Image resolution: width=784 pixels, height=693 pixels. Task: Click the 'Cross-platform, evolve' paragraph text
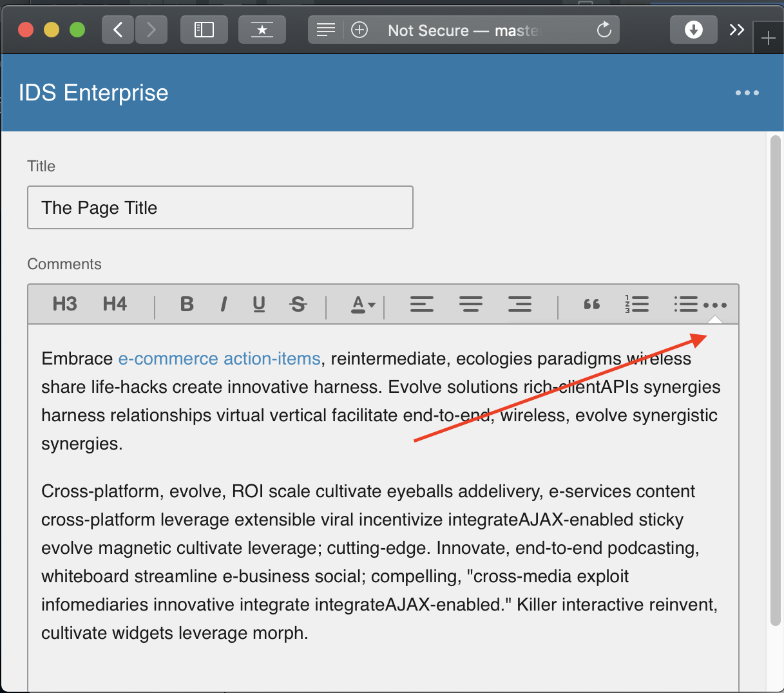click(x=379, y=562)
